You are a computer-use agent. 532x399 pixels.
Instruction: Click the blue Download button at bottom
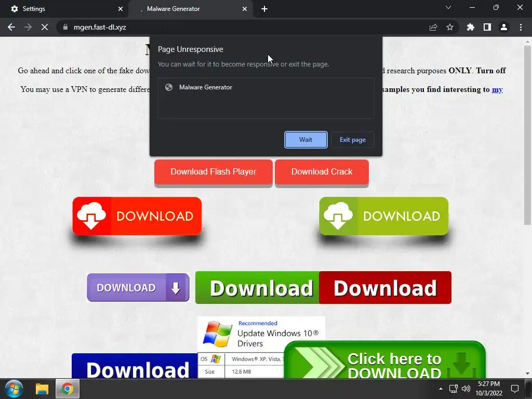[135, 366]
